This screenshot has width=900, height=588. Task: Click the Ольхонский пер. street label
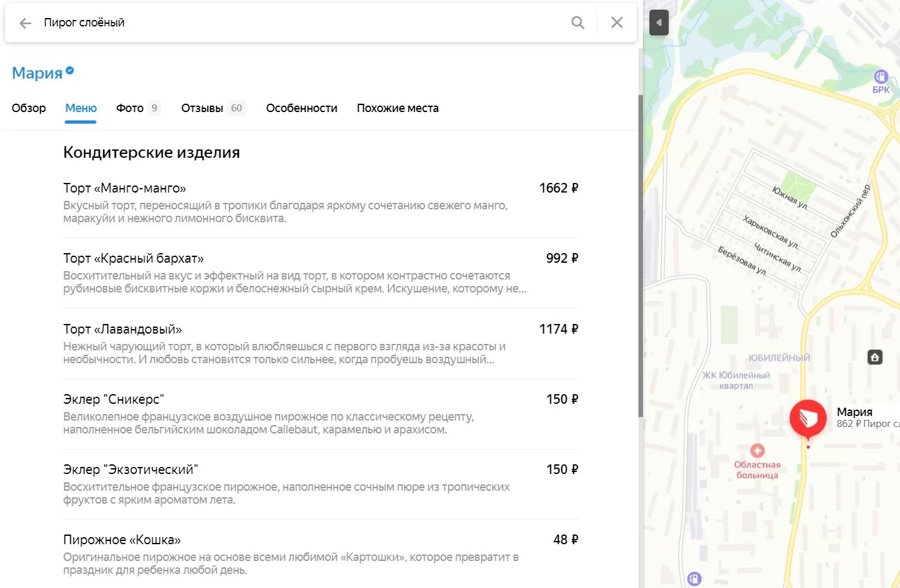pyautogui.click(x=850, y=210)
